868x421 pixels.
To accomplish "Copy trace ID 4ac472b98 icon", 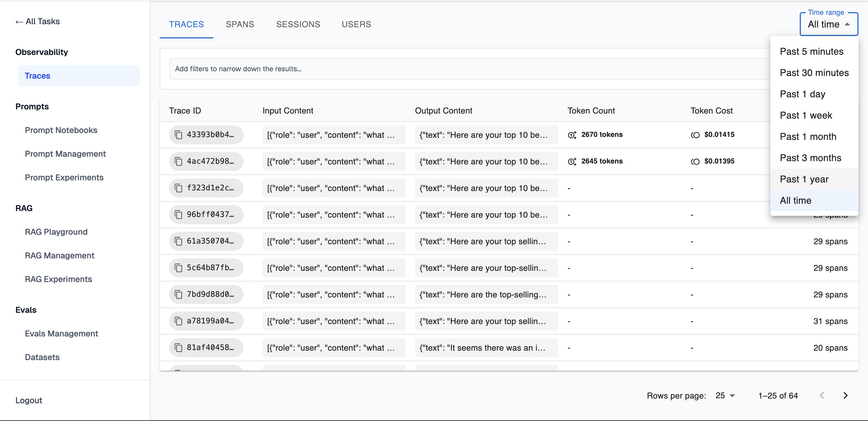I will (178, 161).
